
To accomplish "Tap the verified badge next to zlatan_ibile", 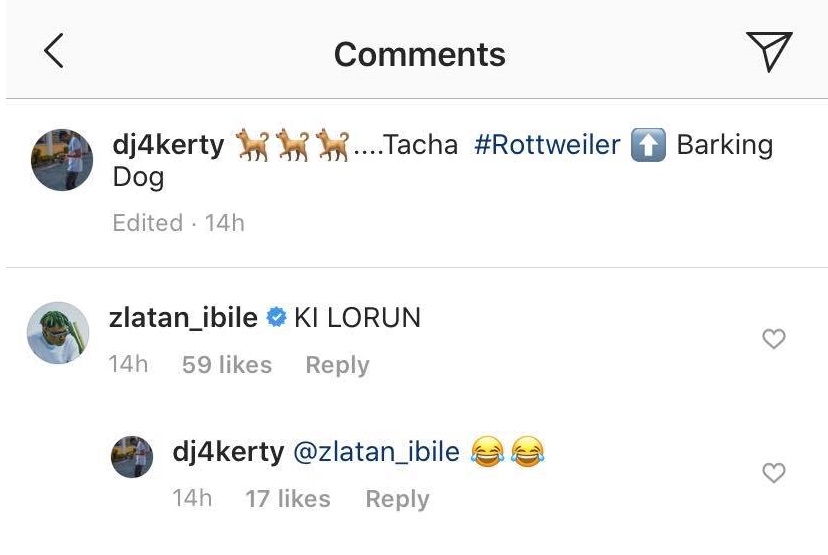I will [275, 319].
